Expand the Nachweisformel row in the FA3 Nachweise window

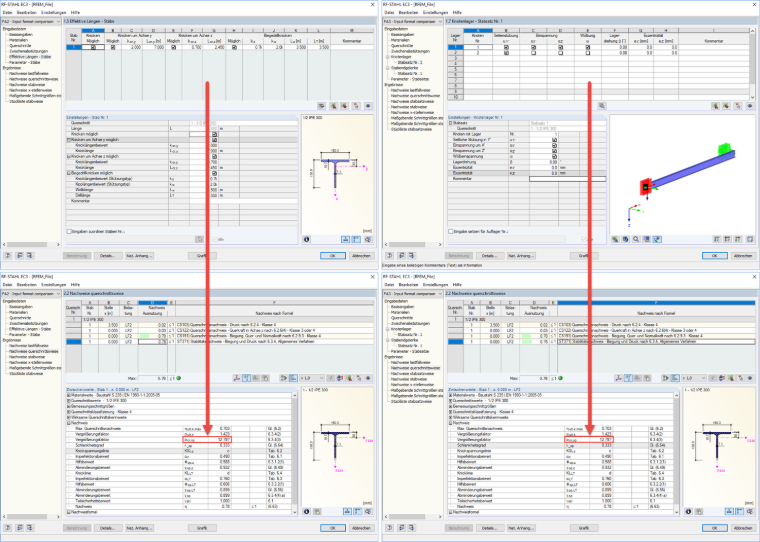tap(450, 512)
